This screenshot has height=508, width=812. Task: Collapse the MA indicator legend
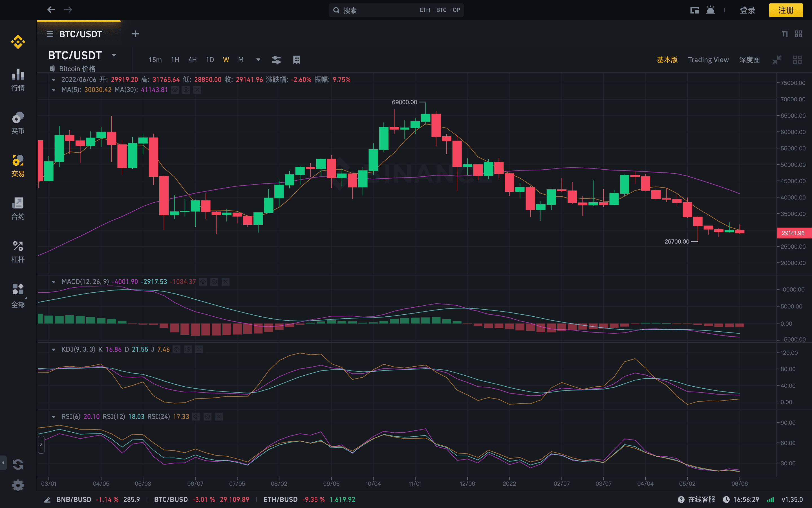54,90
